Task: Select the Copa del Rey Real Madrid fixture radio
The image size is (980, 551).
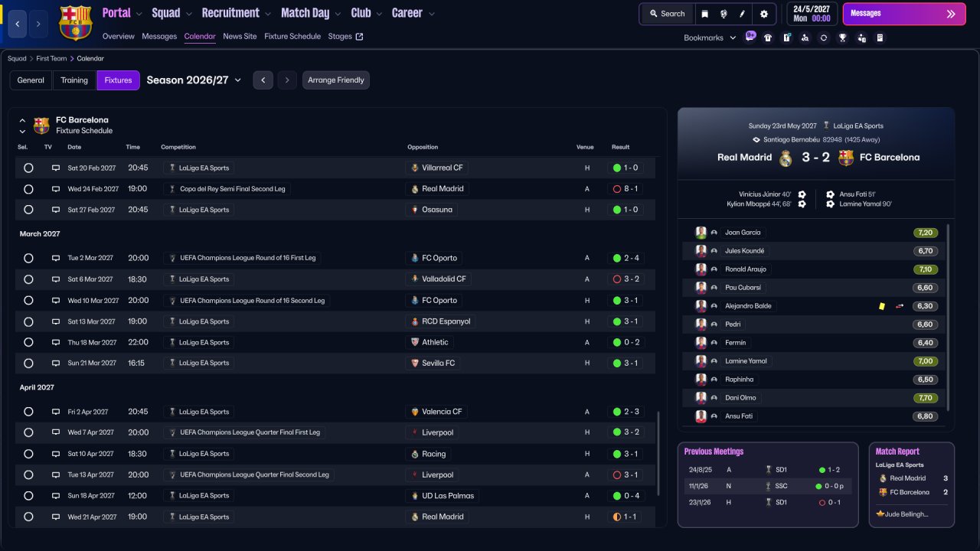Action: (28, 189)
